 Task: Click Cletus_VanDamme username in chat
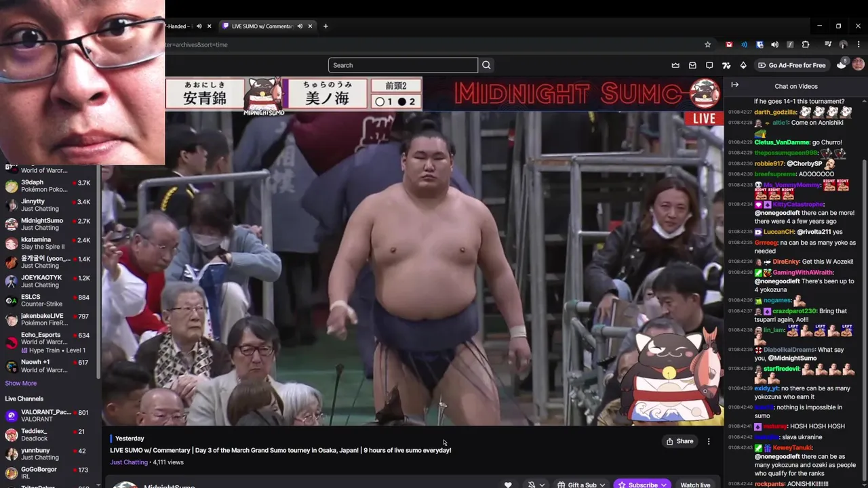(782, 142)
